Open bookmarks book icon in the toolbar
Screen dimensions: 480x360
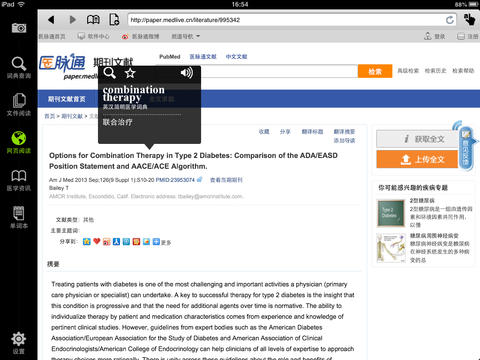[93, 20]
